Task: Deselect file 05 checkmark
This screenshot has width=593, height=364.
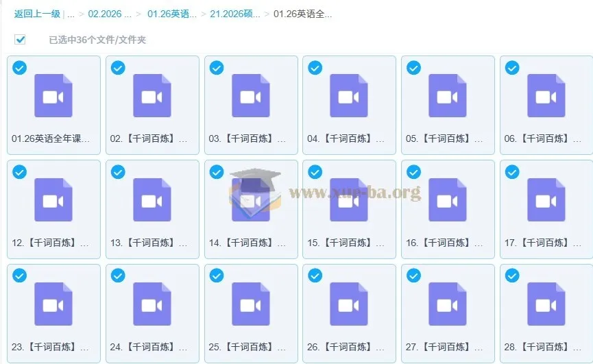Action: 414,68
